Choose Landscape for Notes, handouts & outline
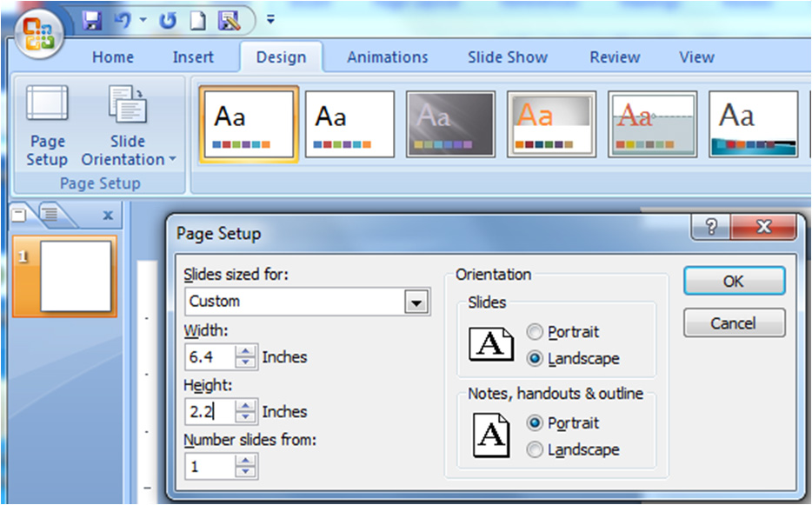Screen dimensions: 812x505 (536, 449)
